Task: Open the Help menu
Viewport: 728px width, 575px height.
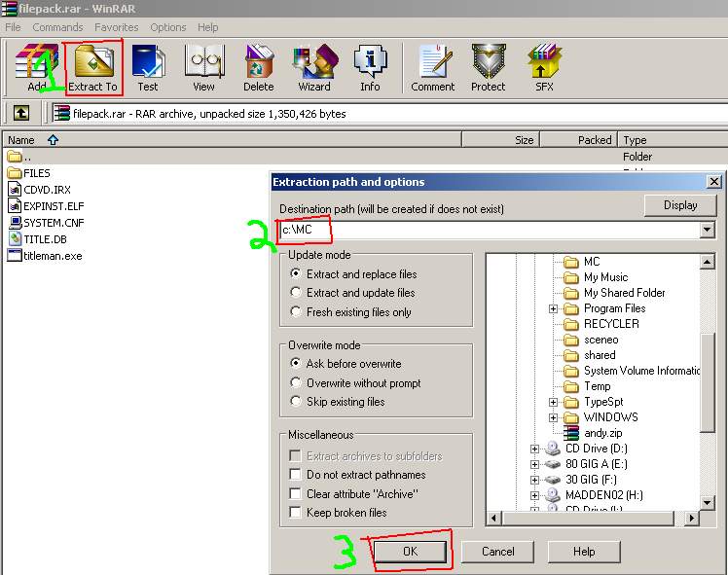Action: click(207, 27)
